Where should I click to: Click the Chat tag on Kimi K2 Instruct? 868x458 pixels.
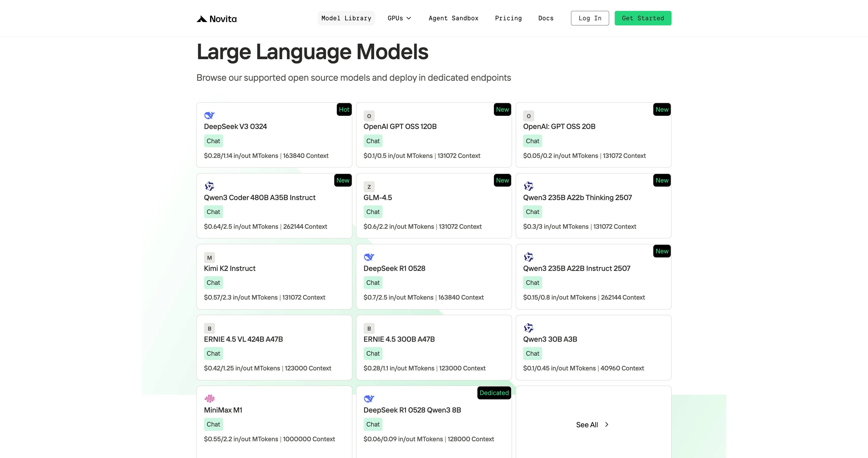(213, 282)
